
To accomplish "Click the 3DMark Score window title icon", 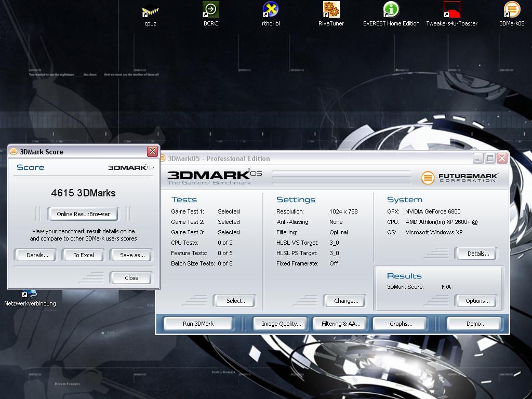I will point(13,151).
